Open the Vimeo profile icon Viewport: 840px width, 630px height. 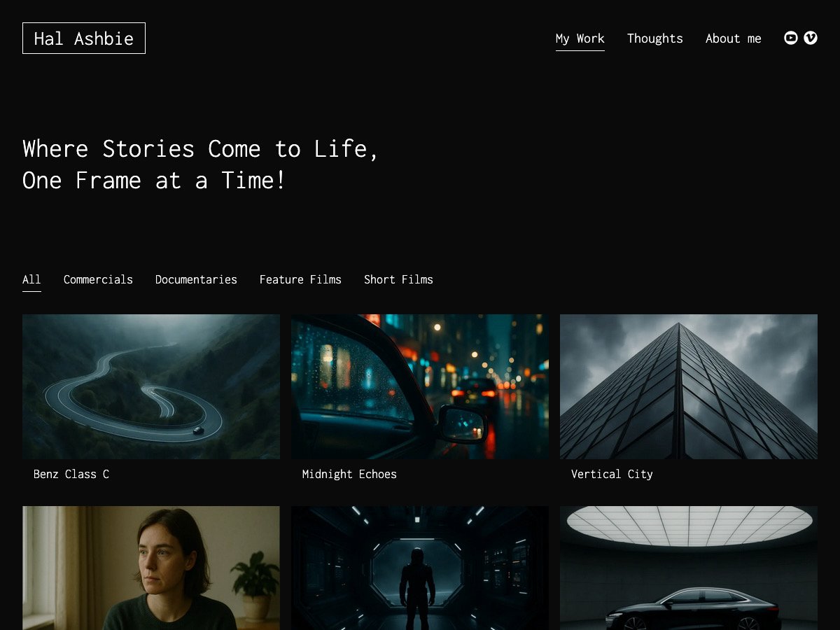coord(811,38)
